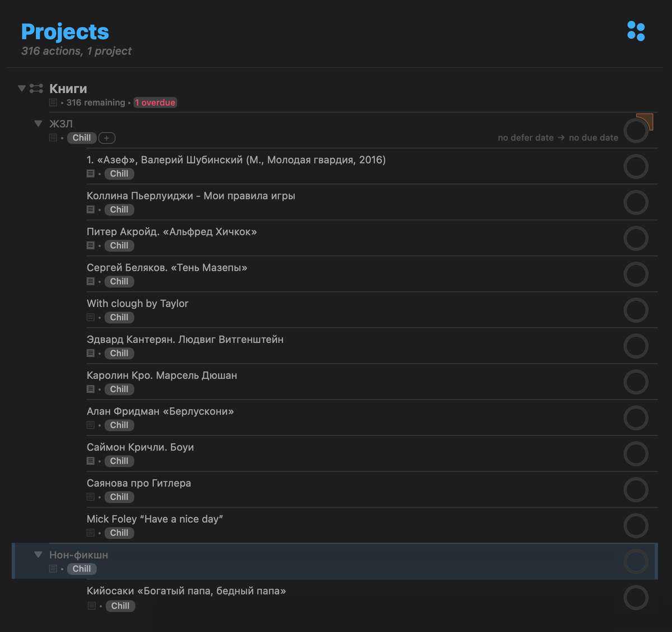Open note for Кийосаки «Богатый папа» item
The height and width of the screenshot is (632, 672).
point(92,606)
